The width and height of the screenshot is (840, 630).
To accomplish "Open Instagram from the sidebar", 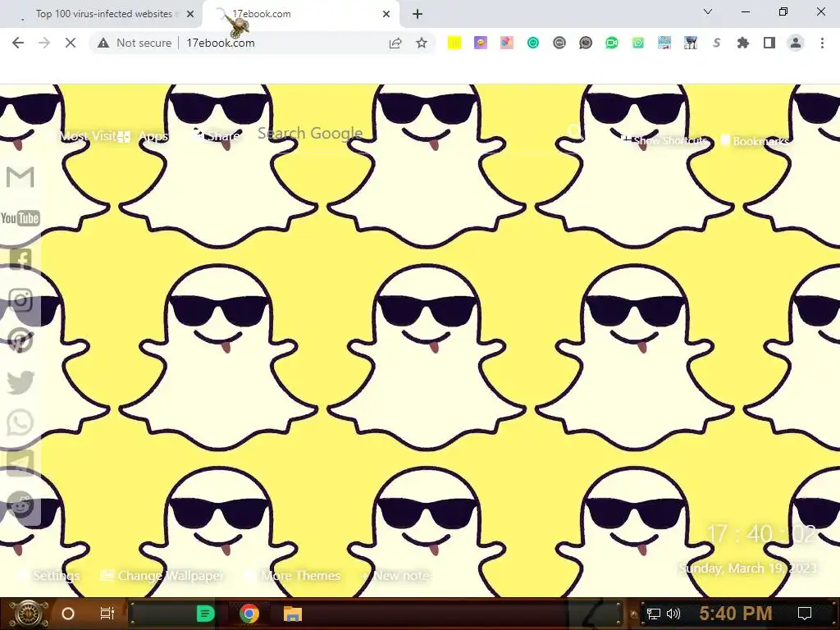I will click(21, 300).
